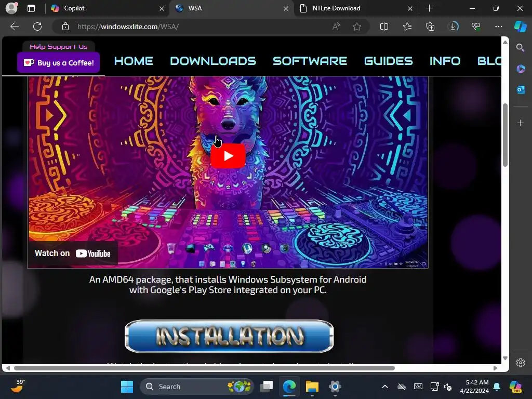Open the Favorites list
Screen dimensions: 532x399
[407, 26]
